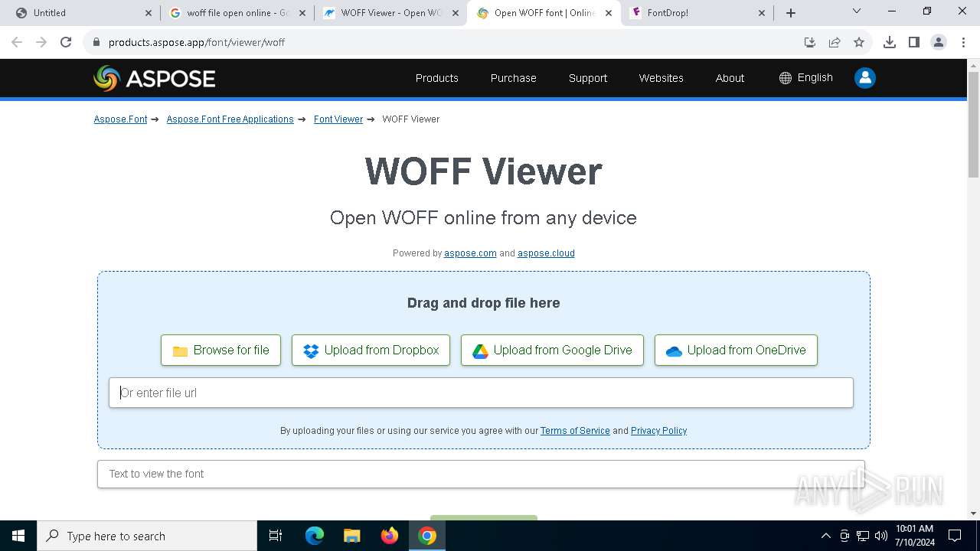Image resolution: width=980 pixels, height=551 pixels.
Task: Open Task View on the taskbar
Action: (276, 536)
